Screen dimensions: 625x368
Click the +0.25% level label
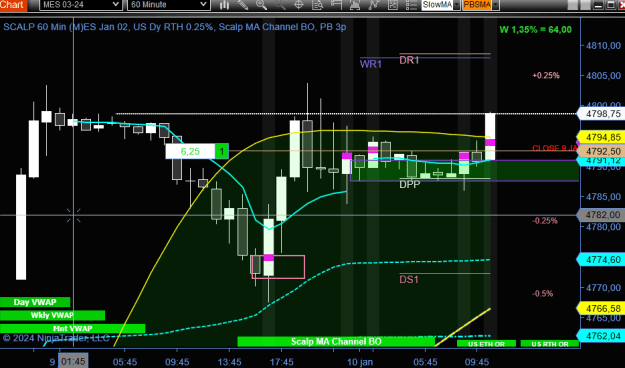pos(546,75)
